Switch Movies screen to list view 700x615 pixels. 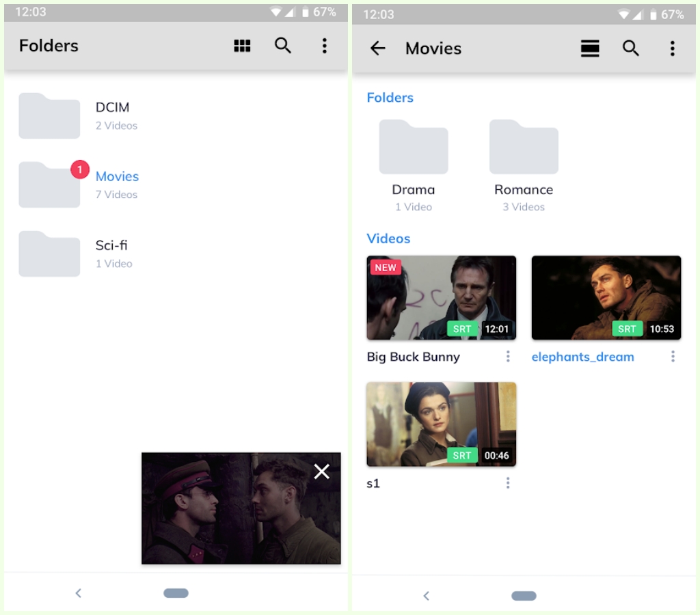(590, 49)
